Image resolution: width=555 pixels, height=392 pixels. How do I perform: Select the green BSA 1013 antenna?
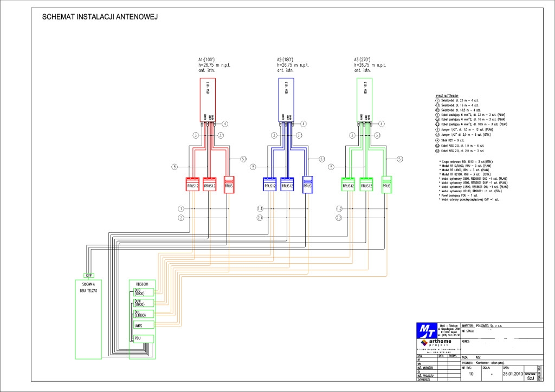[x=364, y=100]
